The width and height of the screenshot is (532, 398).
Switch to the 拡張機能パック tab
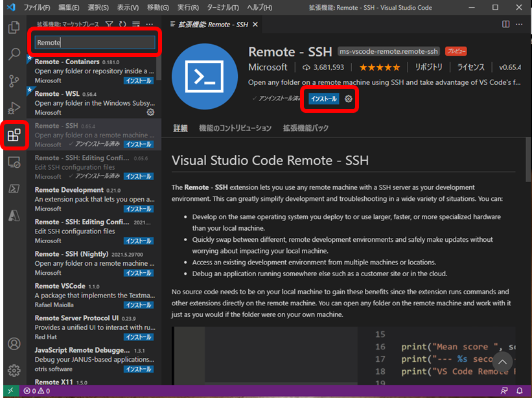[306, 128]
